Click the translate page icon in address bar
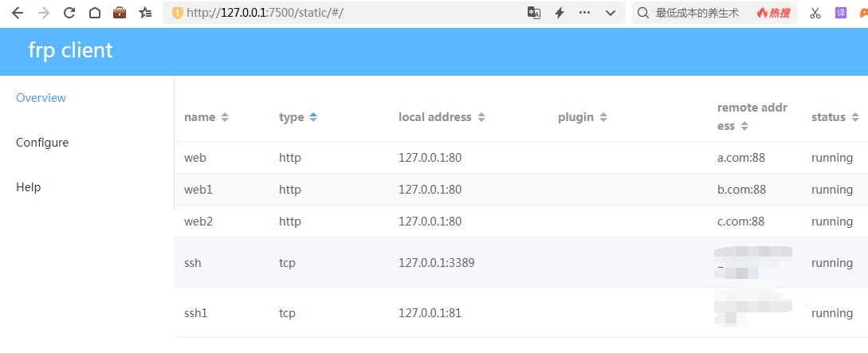 point(534,13)
